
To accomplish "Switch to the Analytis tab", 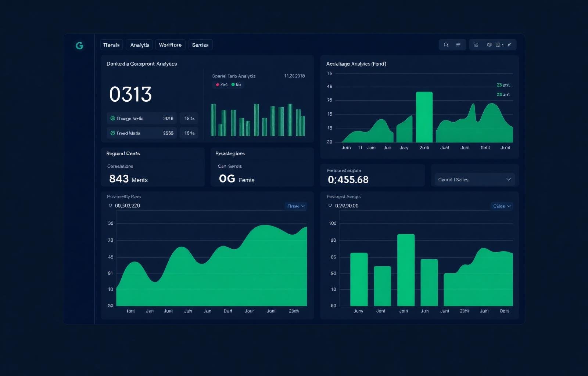I will coord(140,45).
